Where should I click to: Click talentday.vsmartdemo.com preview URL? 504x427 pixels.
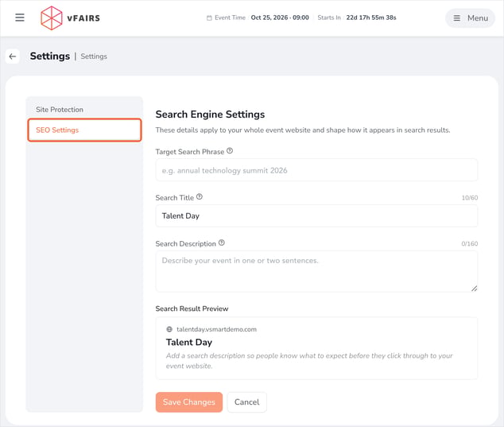pyautogui.click(x=217, y=329)
